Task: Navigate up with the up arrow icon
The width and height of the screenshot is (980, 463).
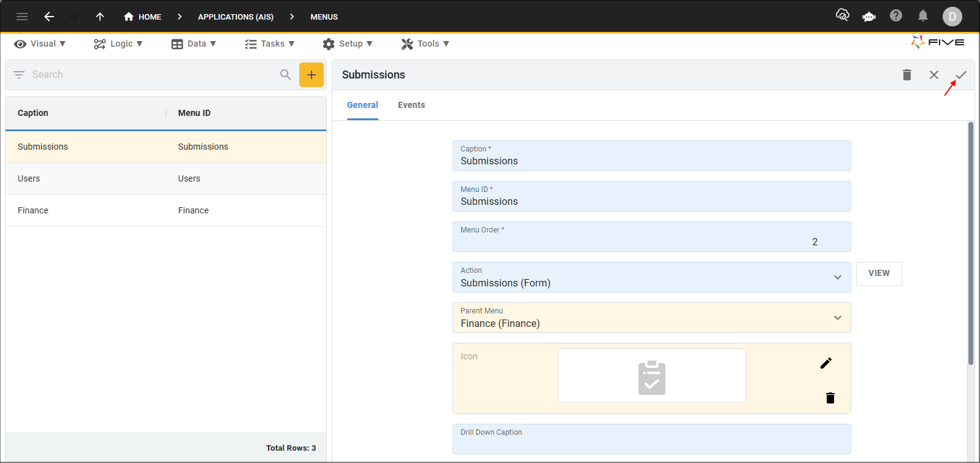Action: coord(100,17)
